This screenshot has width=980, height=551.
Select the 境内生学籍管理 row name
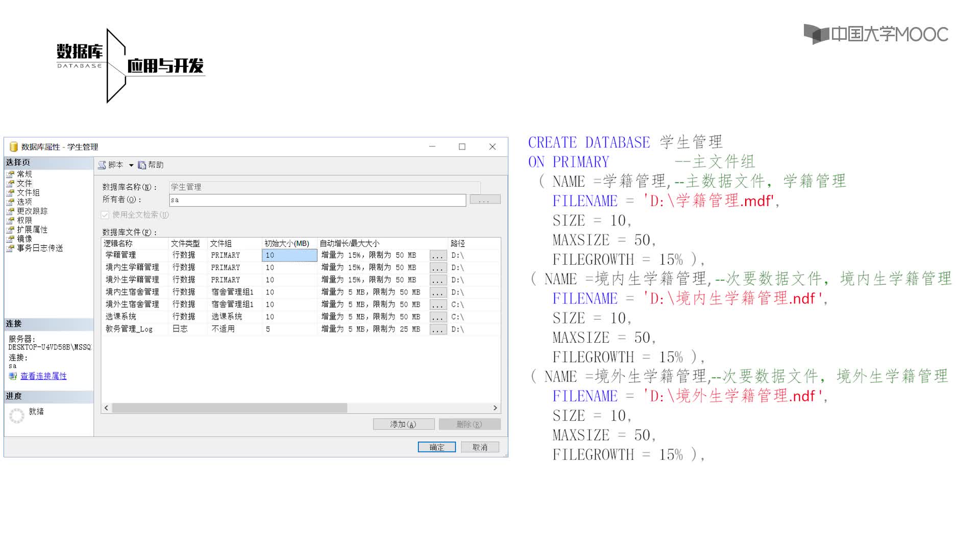(132, 267)
